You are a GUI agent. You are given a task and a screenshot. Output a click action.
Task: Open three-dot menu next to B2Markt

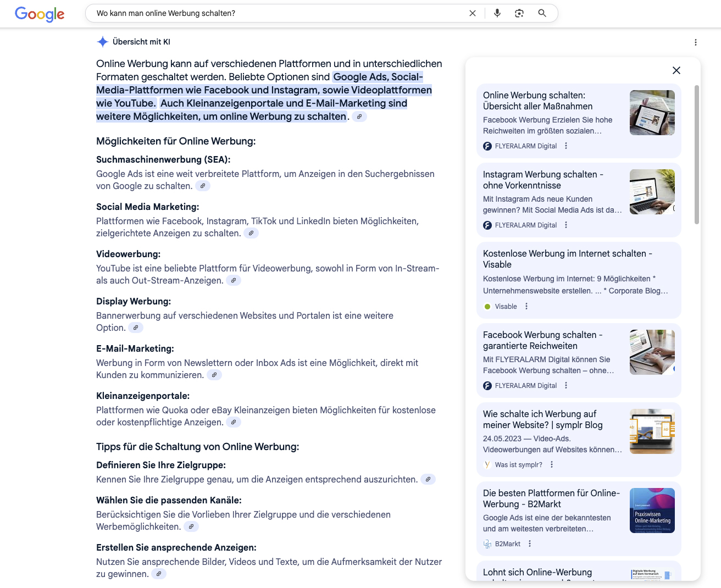pos(530,544)
